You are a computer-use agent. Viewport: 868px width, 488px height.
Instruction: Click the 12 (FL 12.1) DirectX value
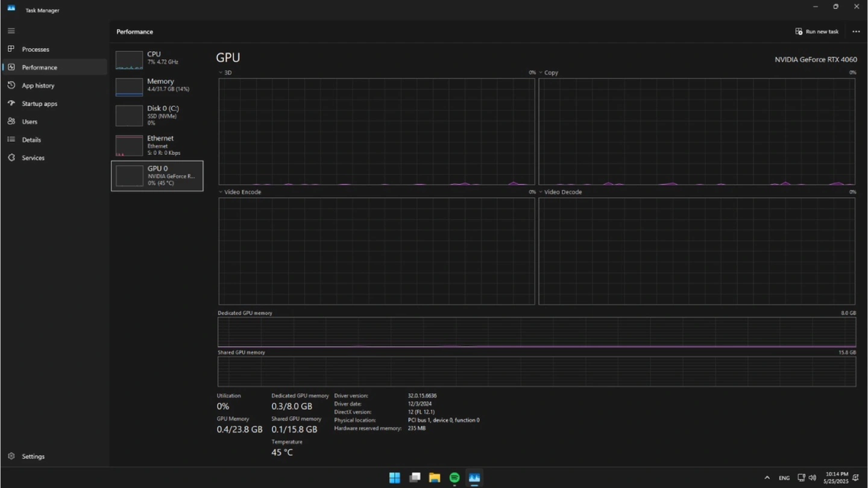click(x=421, y=412)
